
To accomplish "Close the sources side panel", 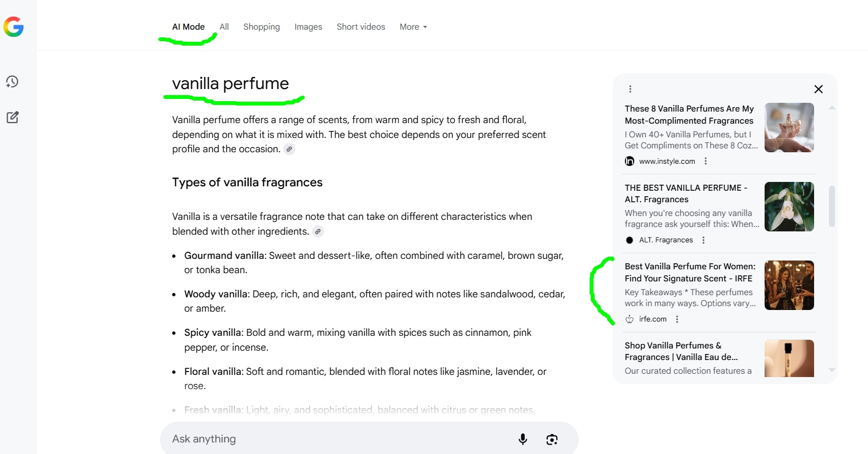I will (x=818, y=89).
